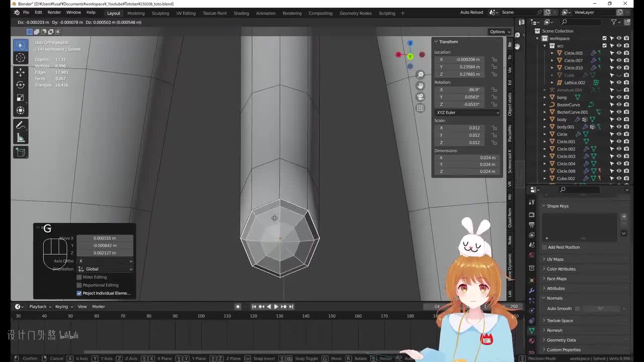Open the Blender logo menu
Screen dimensions: 644x362
16,13
